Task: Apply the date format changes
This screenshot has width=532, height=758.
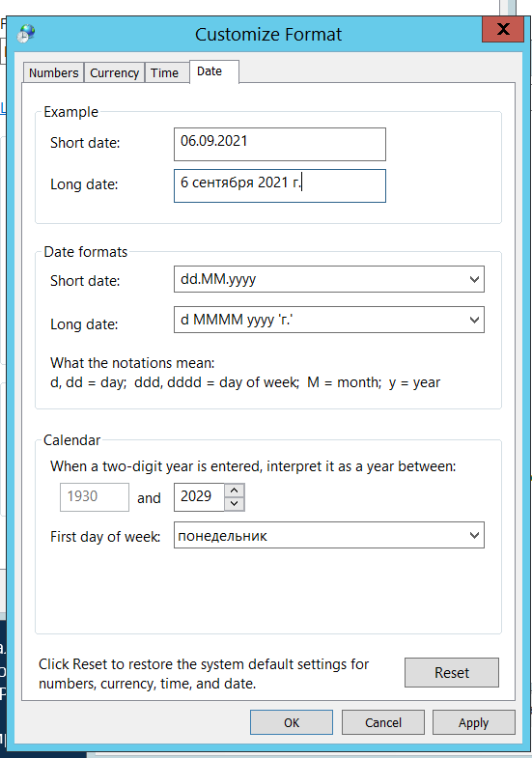Action: click(473, 722)
